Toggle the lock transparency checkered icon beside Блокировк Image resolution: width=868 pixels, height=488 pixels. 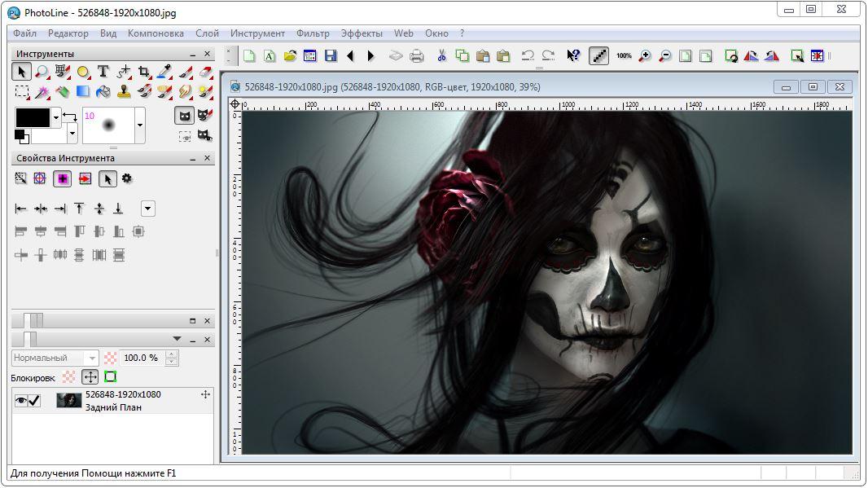coord(68,377)
